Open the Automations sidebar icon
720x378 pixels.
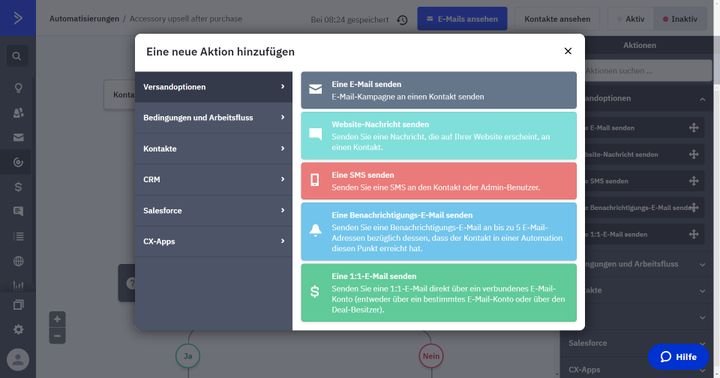pos(18,162)
